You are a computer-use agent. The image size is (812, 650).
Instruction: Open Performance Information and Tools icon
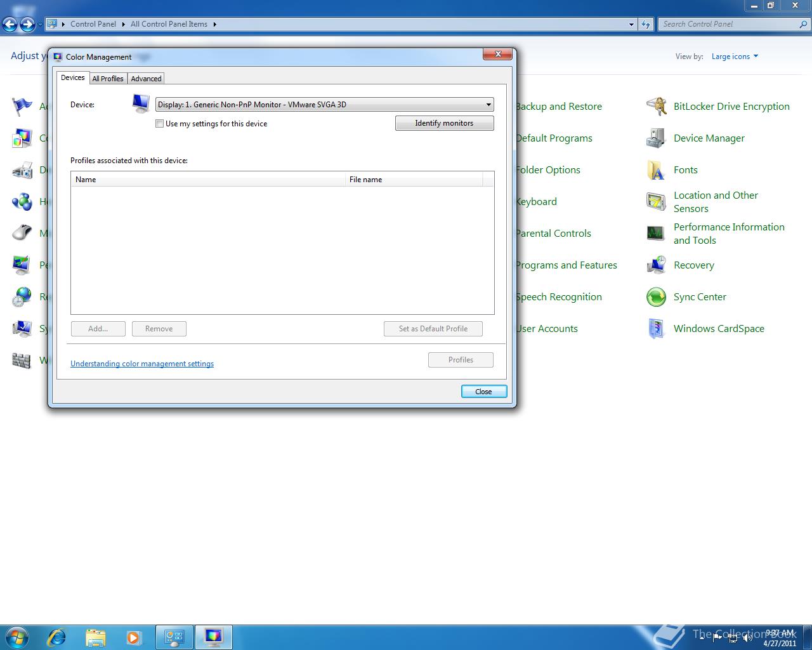[x=656, y=233]
